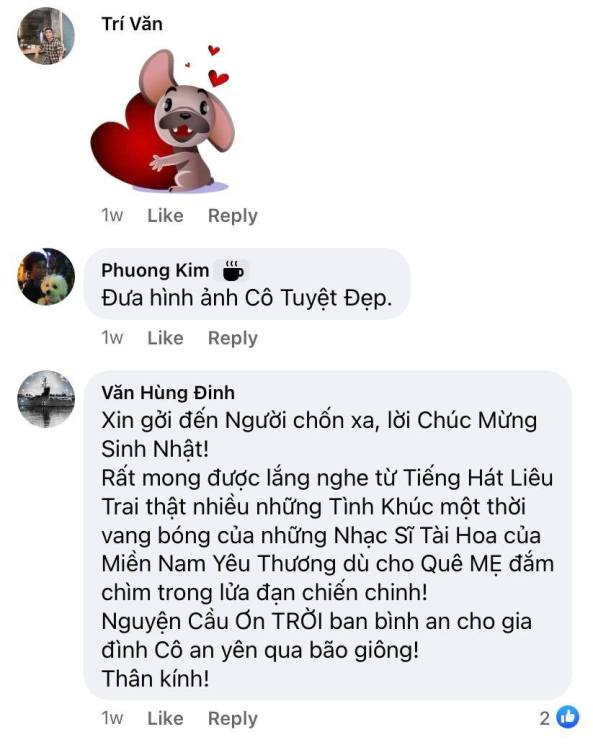Click the blue thumbs-up reaction icon
This screenshot has width=593, height=750.
click(x=568, y=717)
